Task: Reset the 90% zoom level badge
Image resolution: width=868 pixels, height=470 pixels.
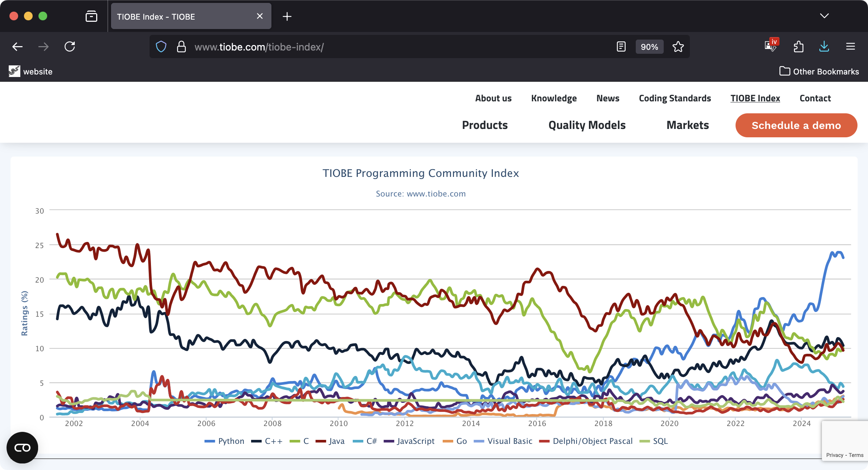Action: tap(650, 47)
